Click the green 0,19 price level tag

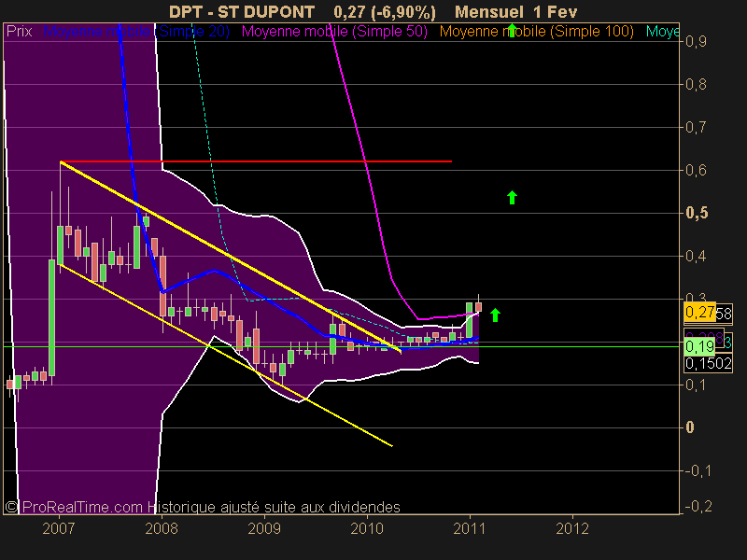coord(698,346)
